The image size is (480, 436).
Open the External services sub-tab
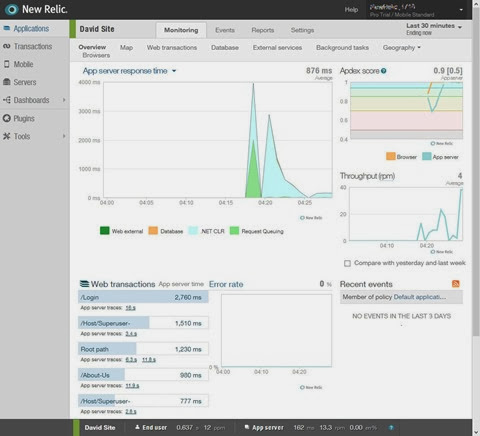coord(277,48)
